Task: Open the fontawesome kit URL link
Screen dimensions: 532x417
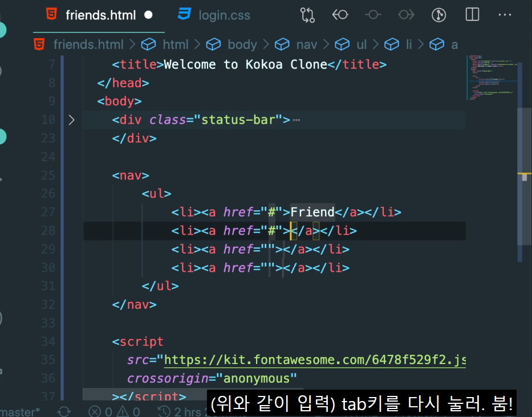Action: click(315, 360)
